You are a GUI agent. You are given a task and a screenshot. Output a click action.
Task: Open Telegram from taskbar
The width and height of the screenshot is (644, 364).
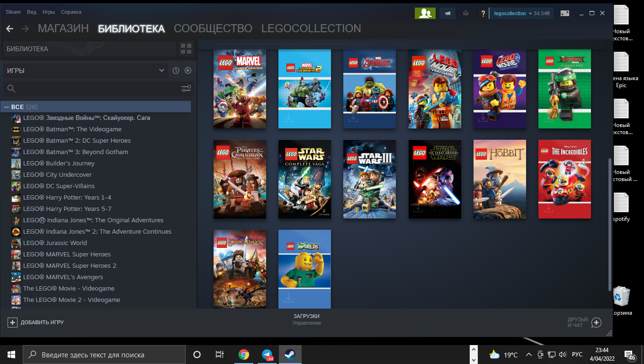click(x=267, y=355)
